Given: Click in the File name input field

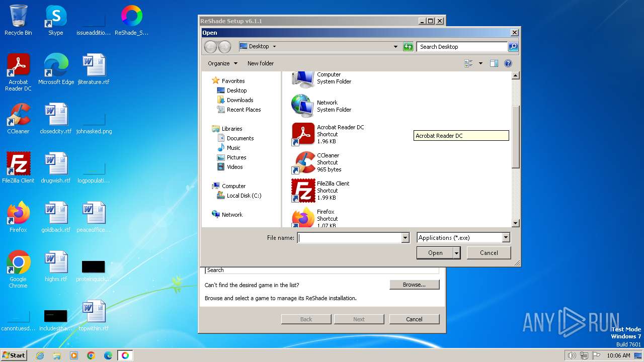Looking at the screenshot, I should (x=350, y=238).
